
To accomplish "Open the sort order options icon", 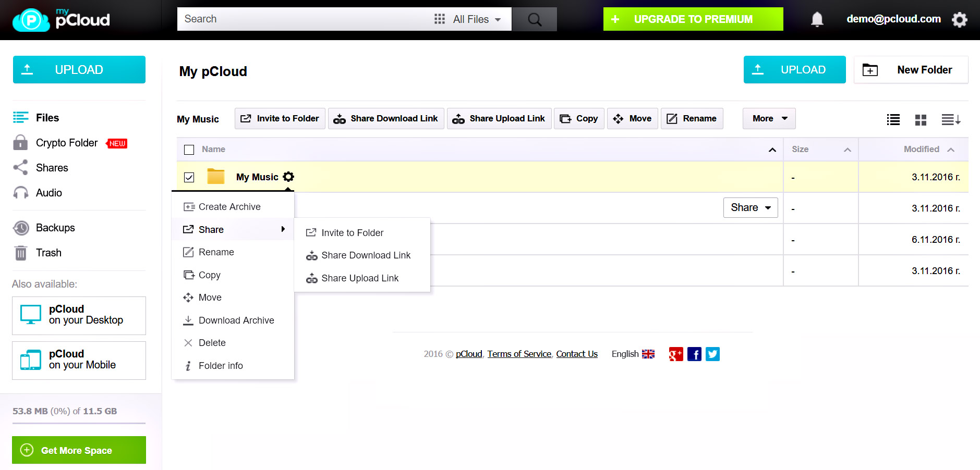I will 951,119.
